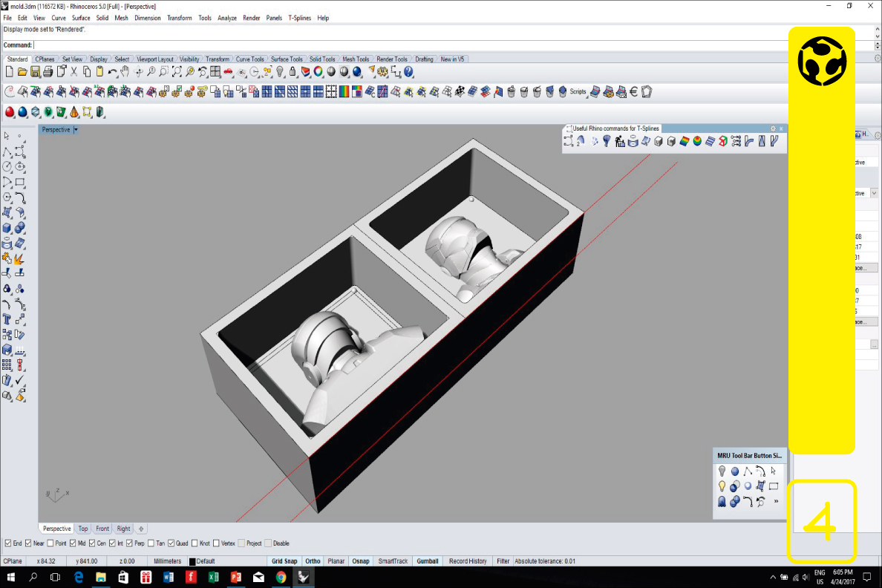Enable the Vertex osnap checkbox

216,543
